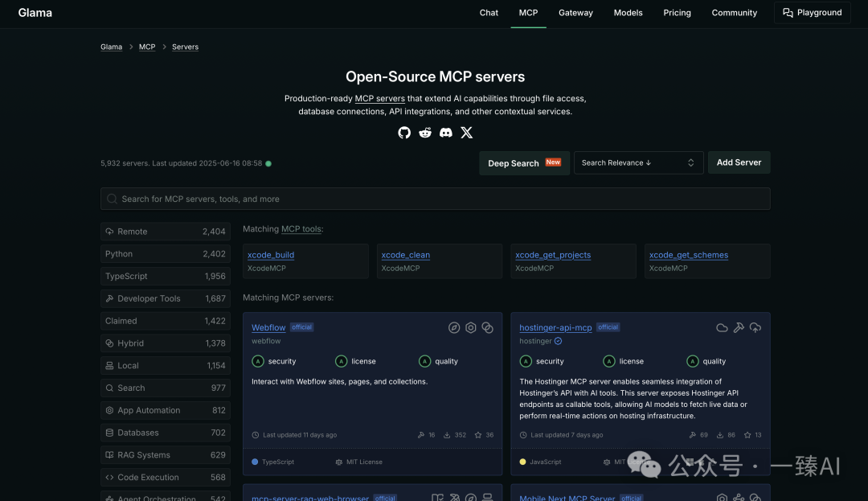Open the GitHub icon link
The width and height of the screenshot is (868, 501).
pyautogui.click(x=404, y=133)
